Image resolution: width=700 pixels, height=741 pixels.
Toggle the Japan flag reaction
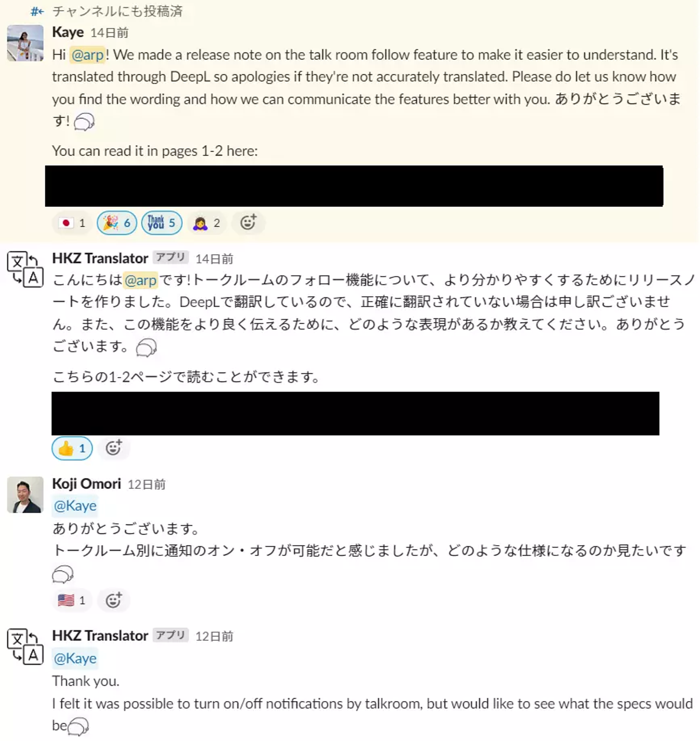click(72, 223)
